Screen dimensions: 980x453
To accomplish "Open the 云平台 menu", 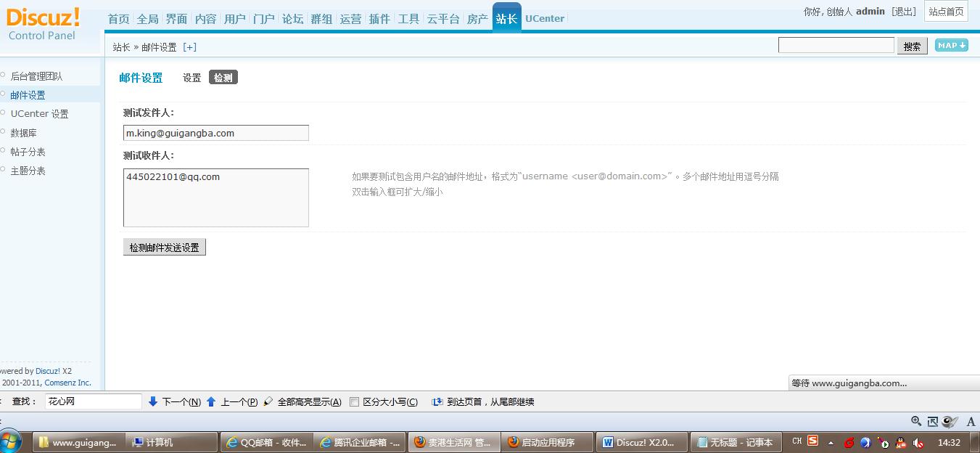I will [x=443, y=19].
